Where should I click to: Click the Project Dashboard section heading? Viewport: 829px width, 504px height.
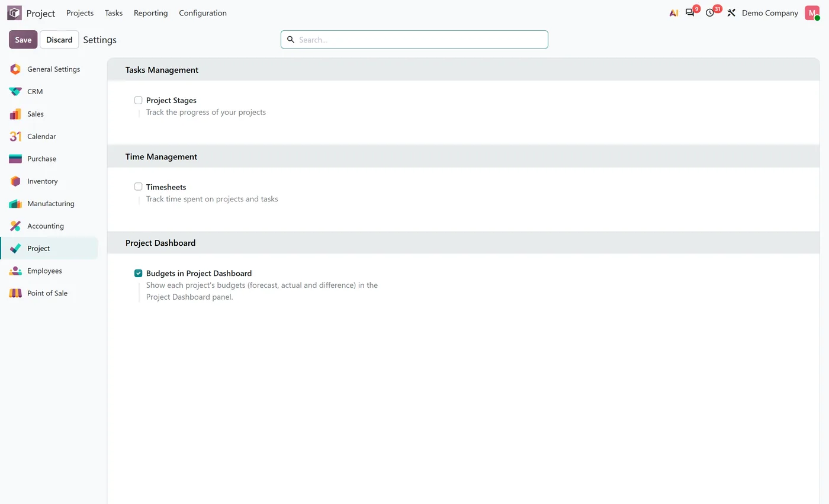pos(160,243)
